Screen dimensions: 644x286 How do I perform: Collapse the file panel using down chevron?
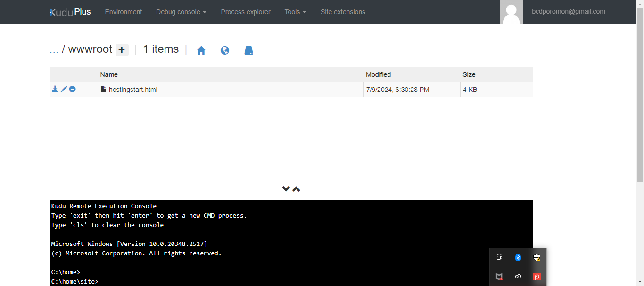pyautogui.click(x=286, y=189)
